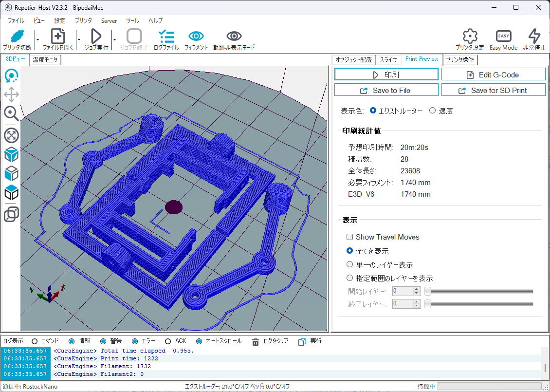Open the ヘルプ menu

pos(155,21)
